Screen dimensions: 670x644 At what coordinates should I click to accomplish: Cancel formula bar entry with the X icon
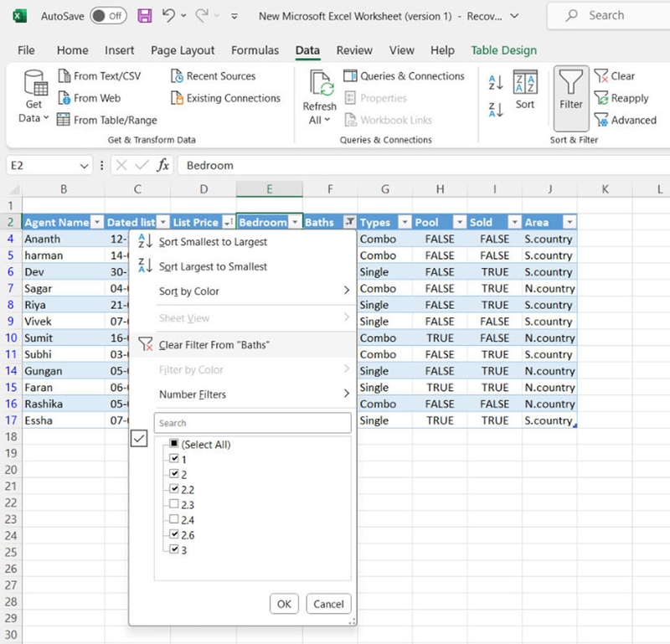[121, 165]
